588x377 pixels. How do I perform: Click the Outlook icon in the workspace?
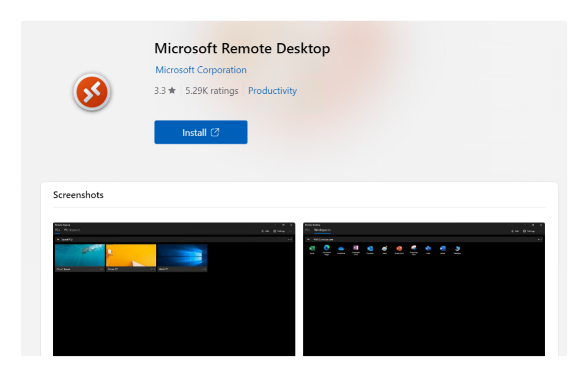370,249
